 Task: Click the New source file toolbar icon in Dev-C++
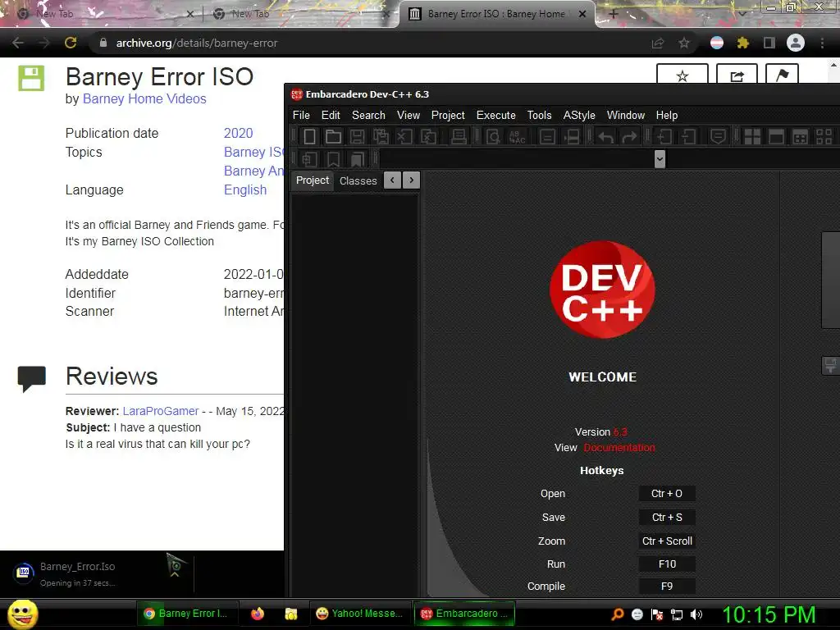309,137
